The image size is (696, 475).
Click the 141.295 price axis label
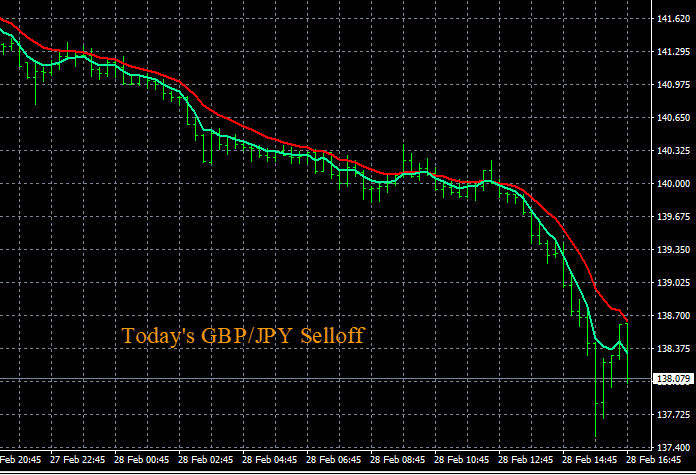tap(672, 52)
